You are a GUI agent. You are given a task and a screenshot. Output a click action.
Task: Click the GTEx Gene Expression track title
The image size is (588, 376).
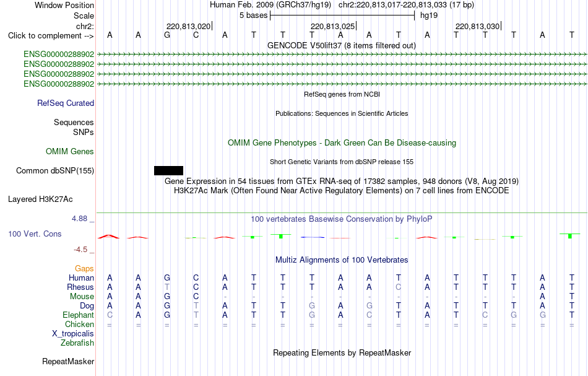coord(342,181)
